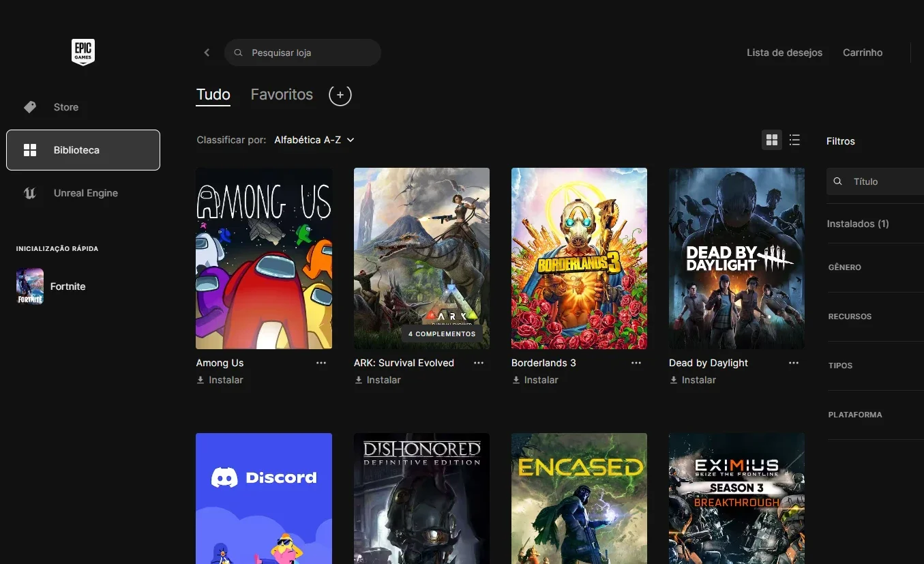The image size is (924, 564).
Task: Open options menu for Borderlands 3
Action: 636,363
